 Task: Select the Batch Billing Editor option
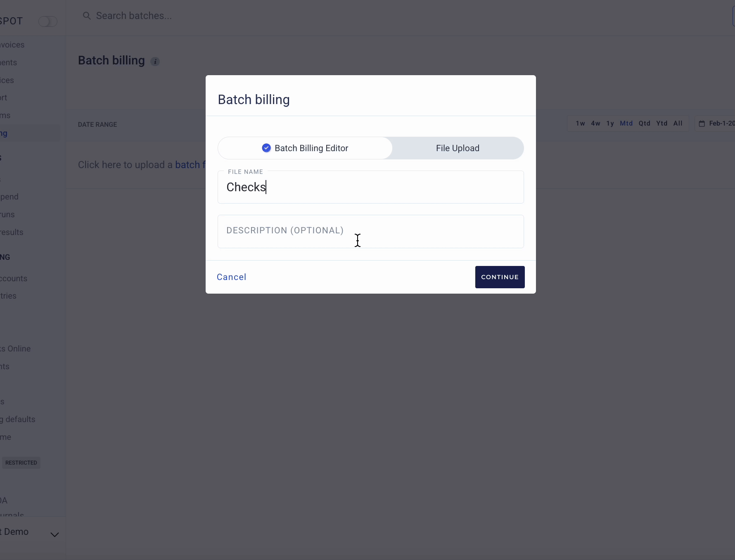coord(305,148)
